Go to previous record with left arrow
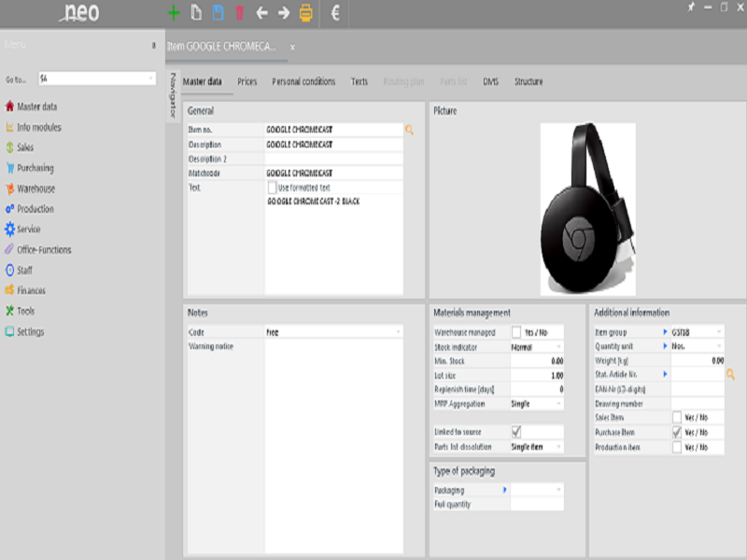Viewport: 747px width, 560px height. point(261,13)
